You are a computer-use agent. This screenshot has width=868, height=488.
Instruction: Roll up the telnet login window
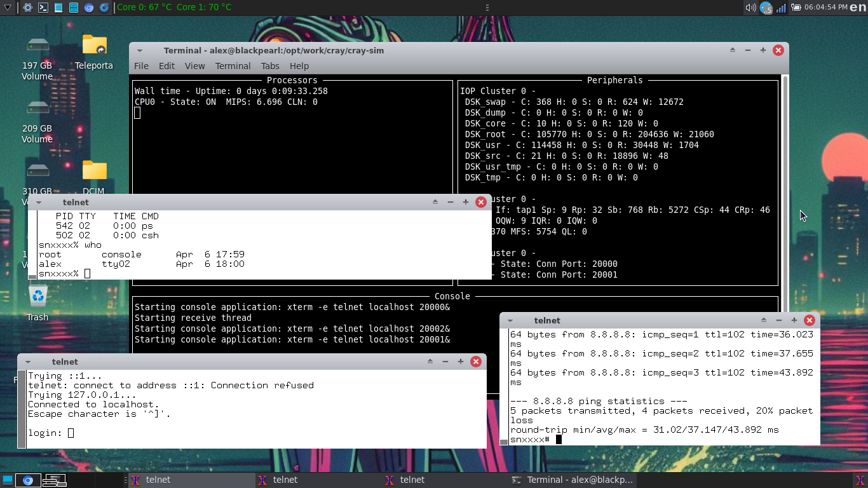(x=430, y=362)
